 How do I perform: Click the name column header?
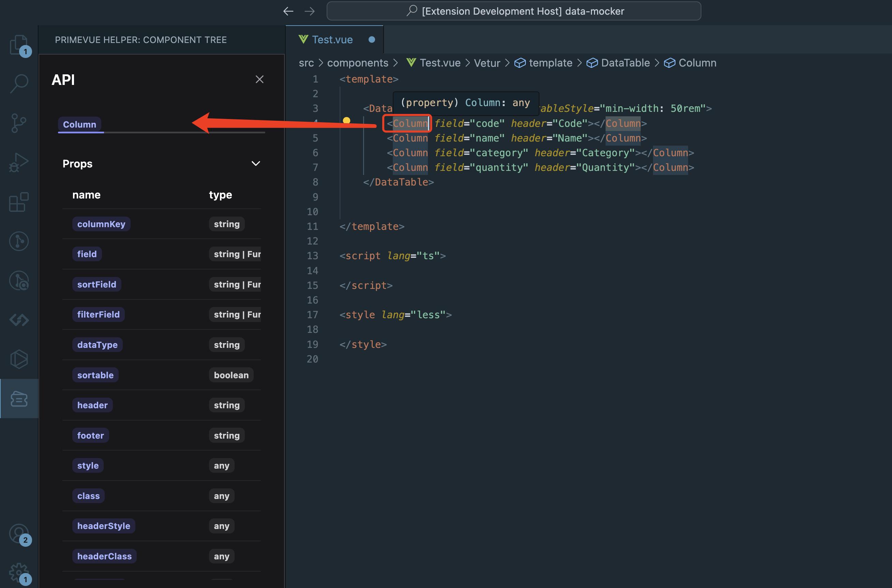[x=86, y=195]
